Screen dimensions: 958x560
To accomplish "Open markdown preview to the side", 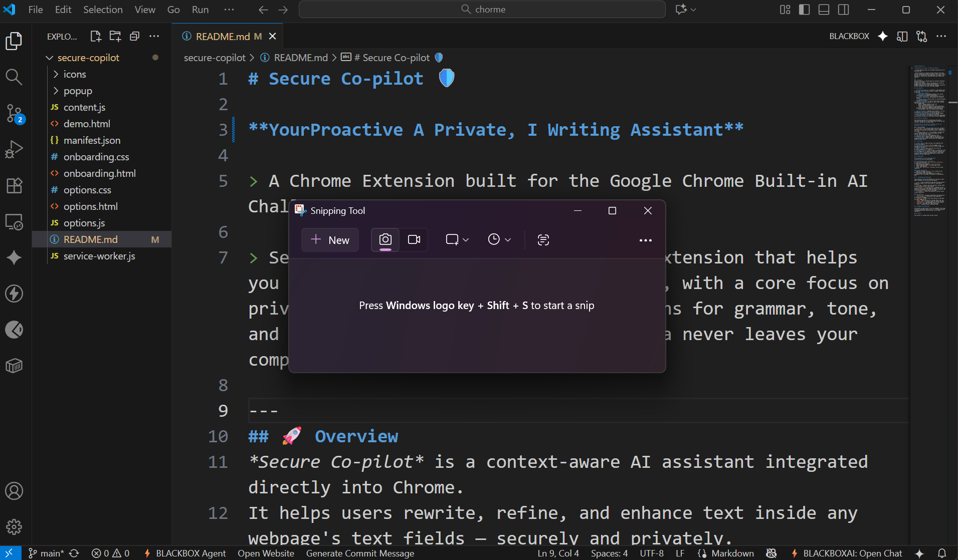I will 902,36.
